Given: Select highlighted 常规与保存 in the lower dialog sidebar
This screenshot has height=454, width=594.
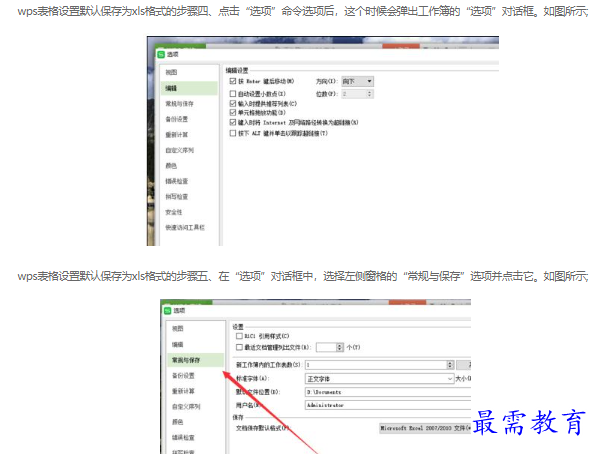Looking at the screenshot, I should pos(195,360).
